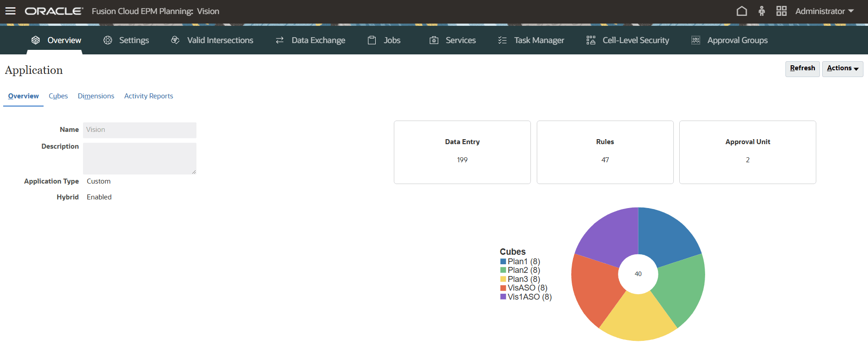This screenshot has height=354, width=868.
Task: Select the Approval Unit card
Action: [748, 152]
